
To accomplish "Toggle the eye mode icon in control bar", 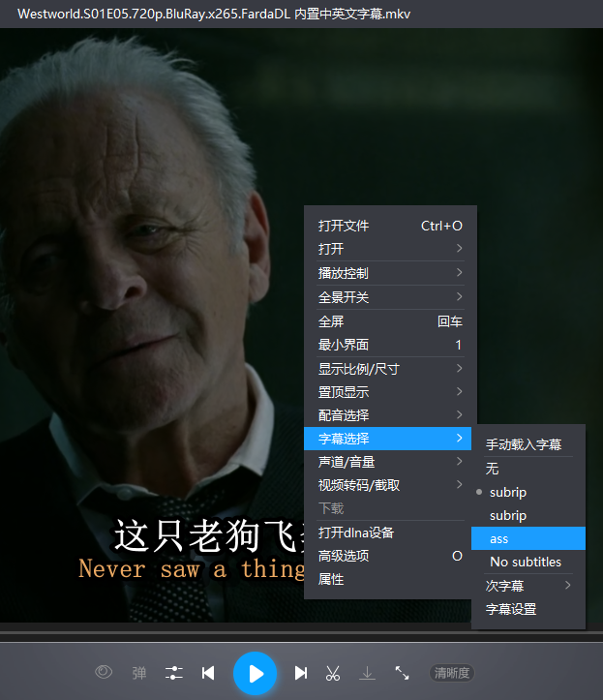I will point(104,672).
